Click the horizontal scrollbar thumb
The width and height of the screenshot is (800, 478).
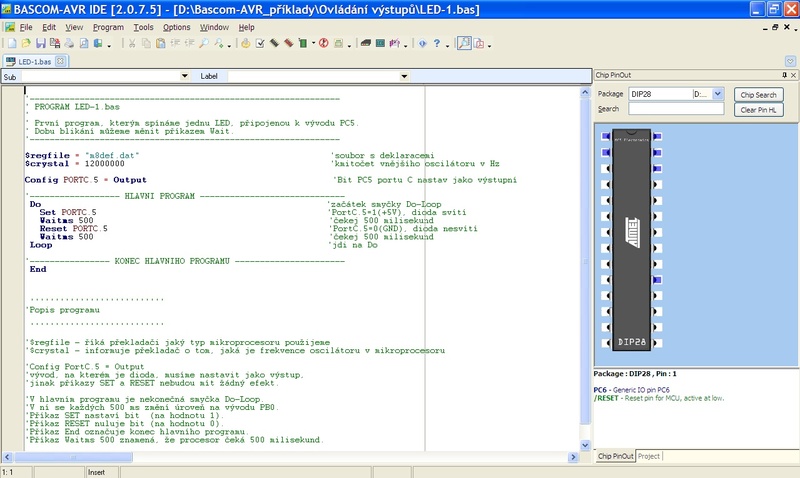(73, 457)
